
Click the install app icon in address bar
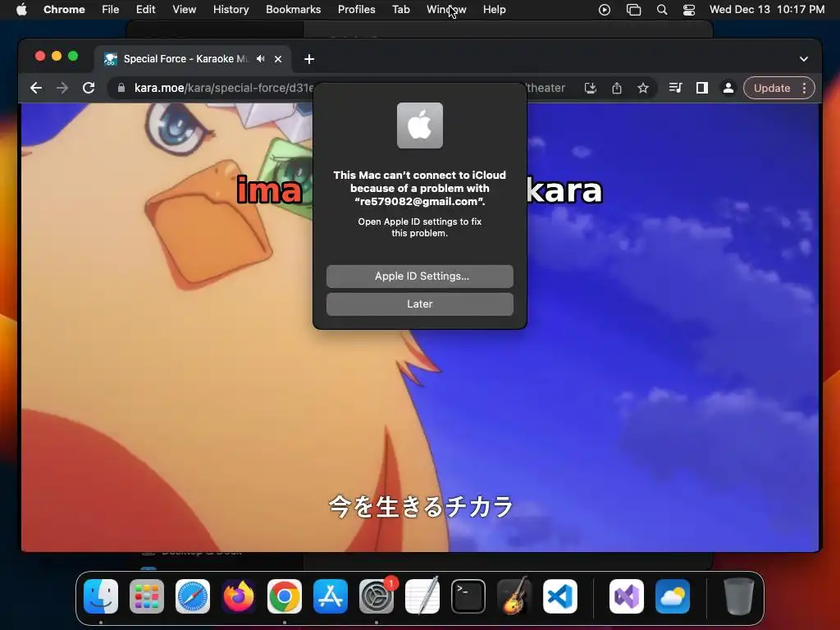coord(591,88)
